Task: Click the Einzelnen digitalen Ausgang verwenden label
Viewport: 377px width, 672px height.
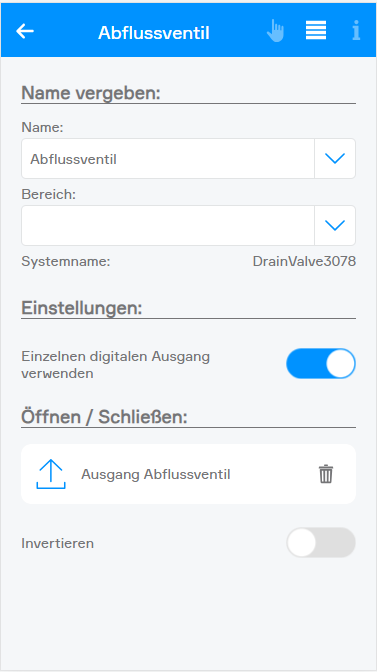Action: point(116,365)
